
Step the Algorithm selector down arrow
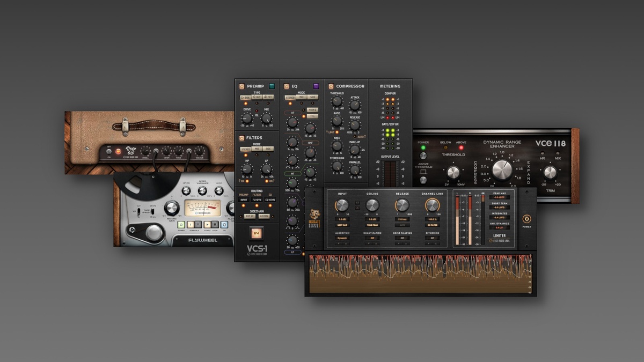pos(338,243)
